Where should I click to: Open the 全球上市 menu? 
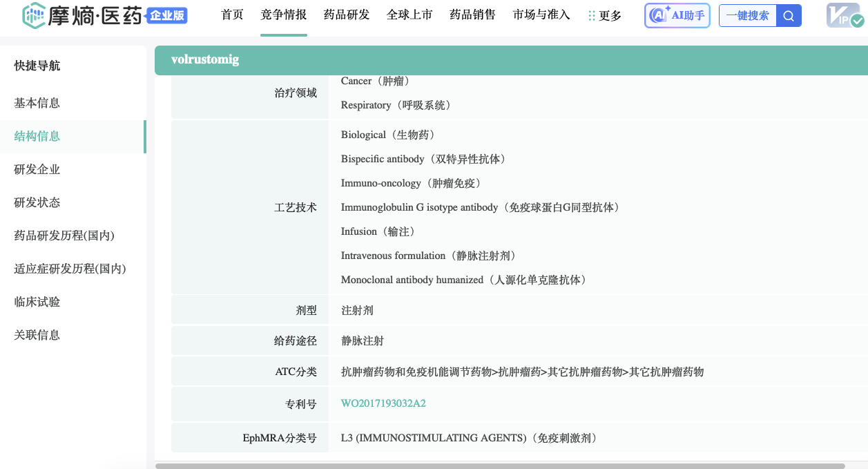409,15
